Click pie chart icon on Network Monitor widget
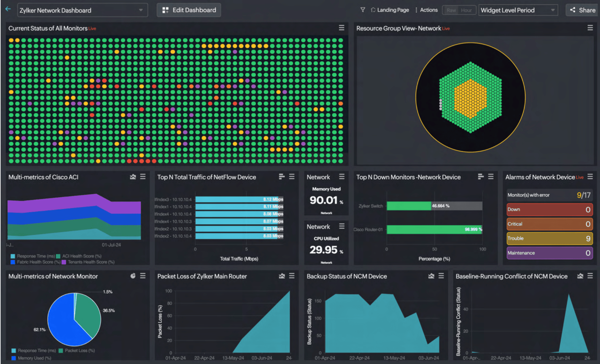The height and width of the screenshot is (364, 600). 133,276
